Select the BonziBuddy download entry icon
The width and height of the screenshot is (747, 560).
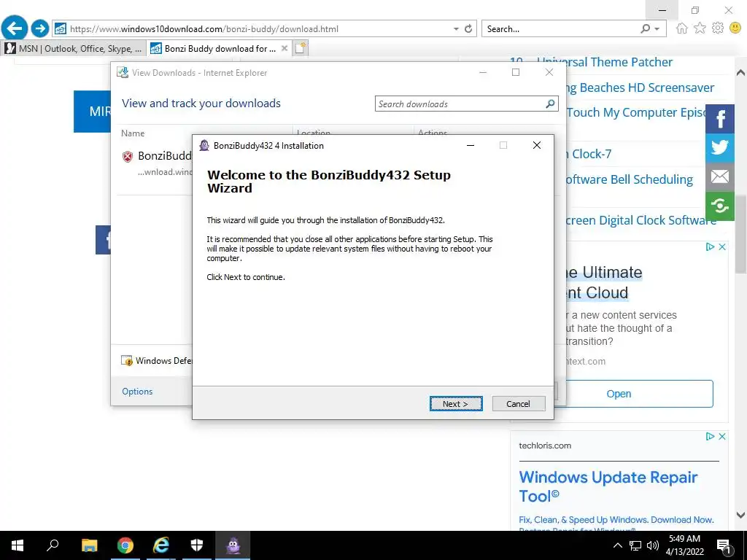pyautogui.click(x=128, y=156)
